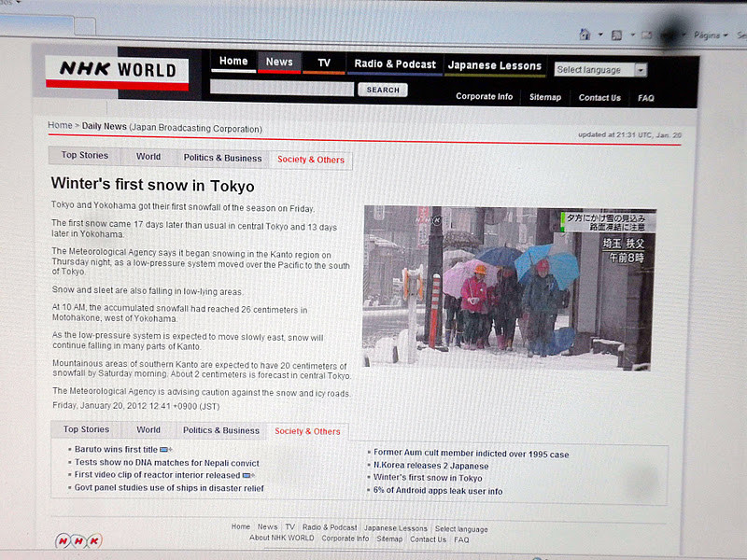Open video icon next to reactor interior clip

pyautogui.click(x=248, y=475)
